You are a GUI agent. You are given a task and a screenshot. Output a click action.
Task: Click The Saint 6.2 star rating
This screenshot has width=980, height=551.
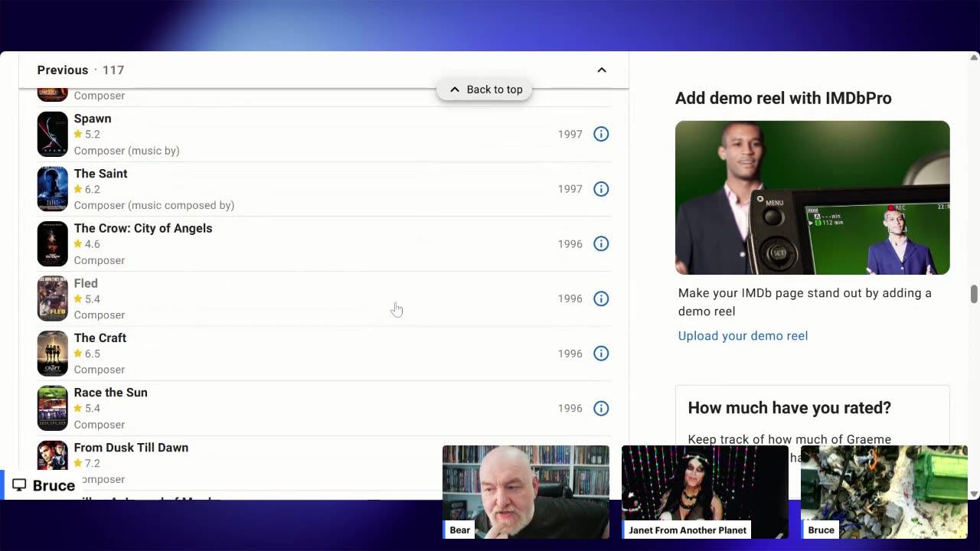coord(87,189)
